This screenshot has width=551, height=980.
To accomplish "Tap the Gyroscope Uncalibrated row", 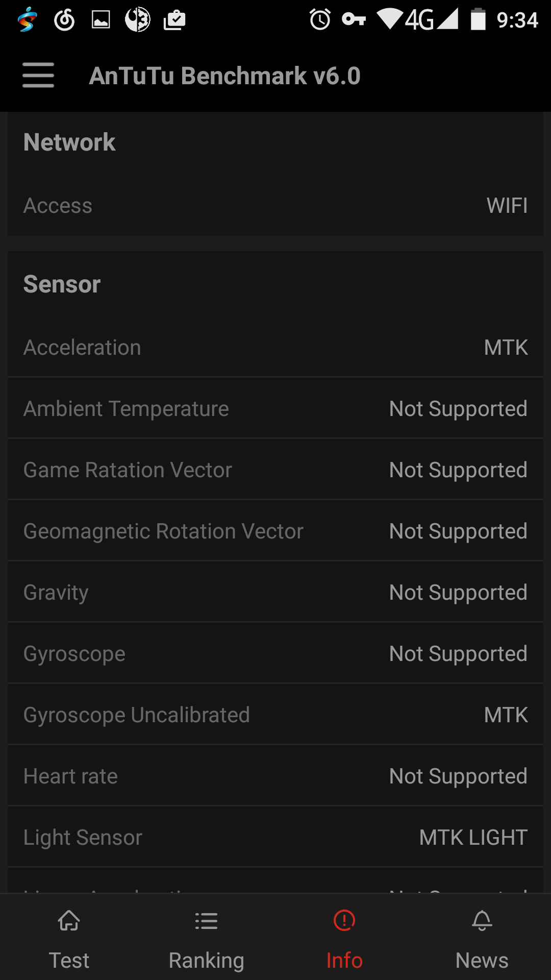I will [275, 715].
